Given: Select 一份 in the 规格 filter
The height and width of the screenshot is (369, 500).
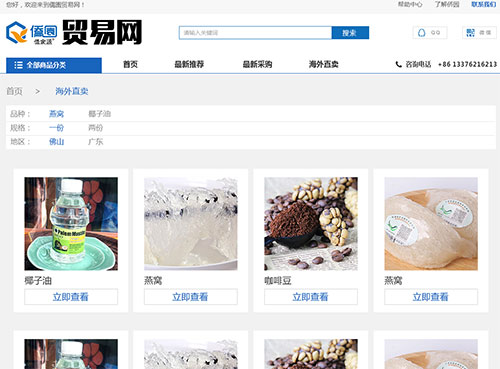Looking at the screenshot, I should tap(56, 128).
